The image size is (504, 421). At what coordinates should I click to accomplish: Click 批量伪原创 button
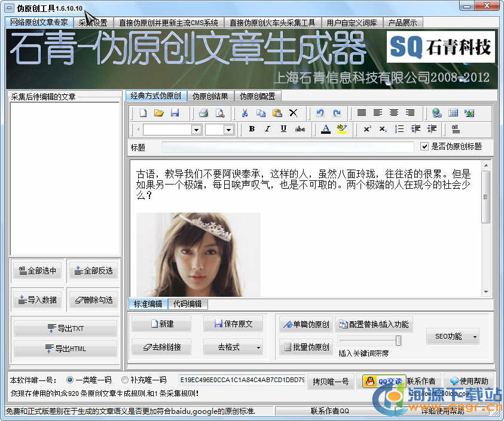tap(306, 347)
